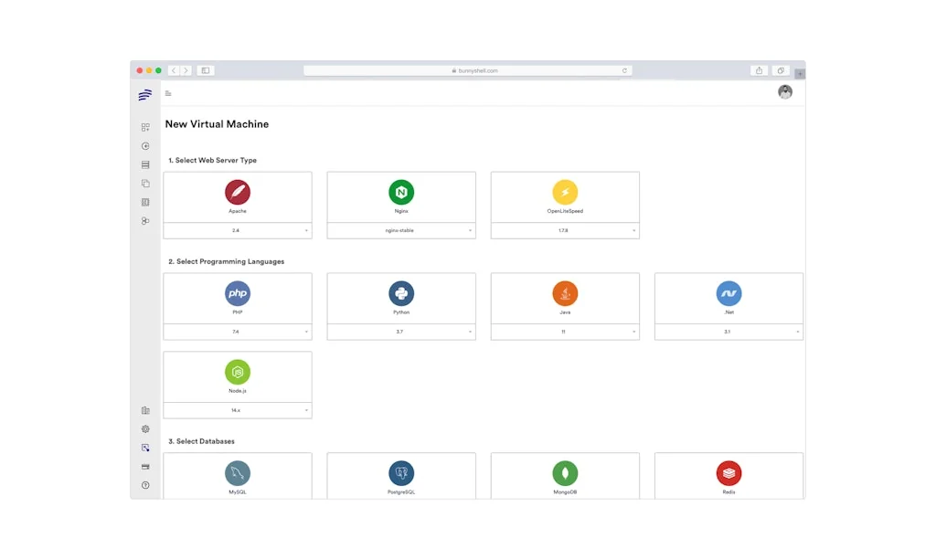Toggle the hamburger sidebar menu
The image size is (936, 560).
168,93
